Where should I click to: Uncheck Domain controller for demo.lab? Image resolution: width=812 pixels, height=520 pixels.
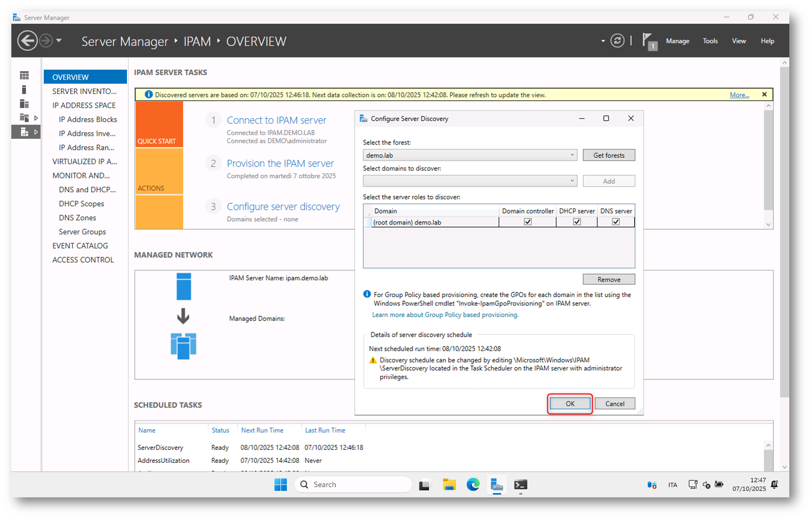[x=527, y=222]
